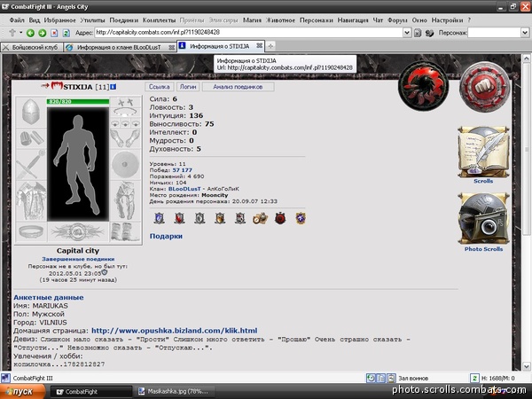Click the blue info icon next to STIXIJA
This screenshot has width=532, height=399.
click(113, 87)
